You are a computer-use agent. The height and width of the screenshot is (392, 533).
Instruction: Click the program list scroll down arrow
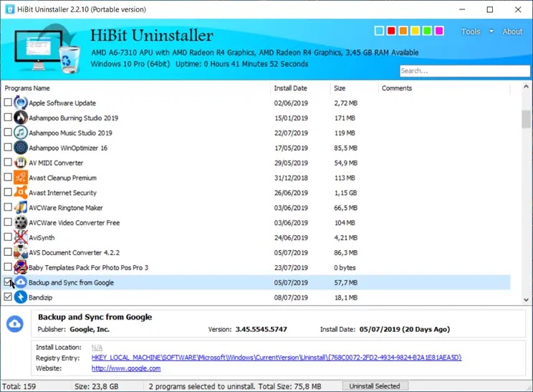coord(526,300)
